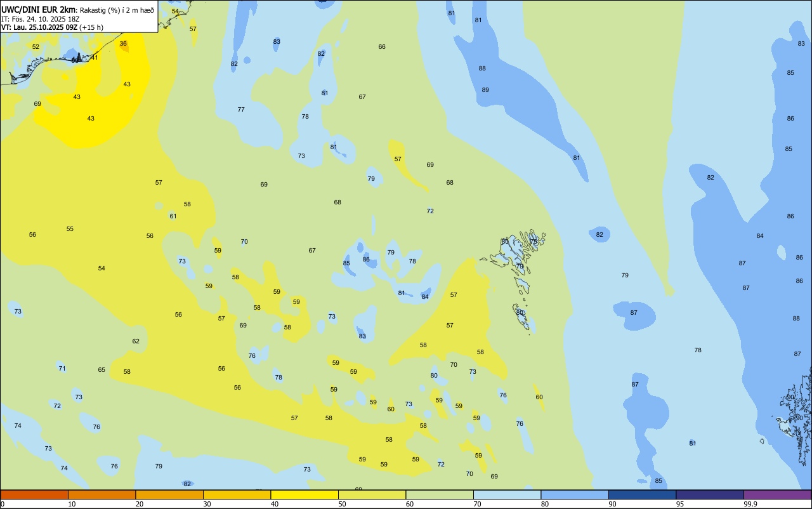Image resolution: width=812 pixels, height=509 pixels.
Task: Click the map value 71
Action: (62, 368)
